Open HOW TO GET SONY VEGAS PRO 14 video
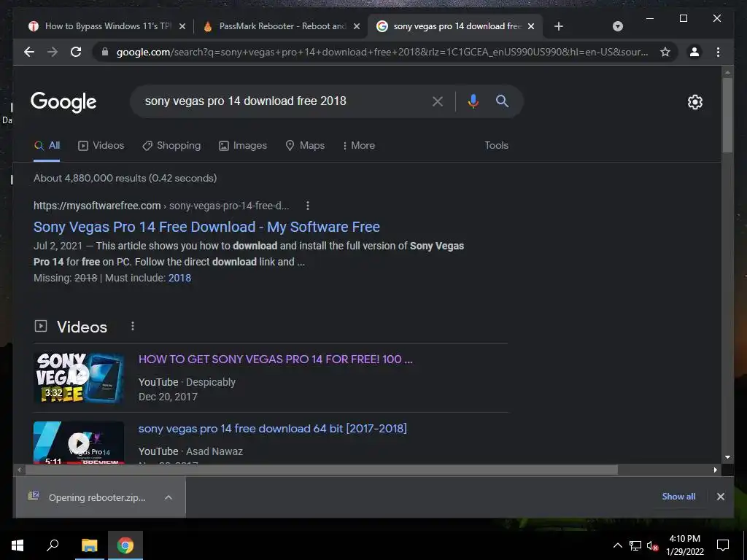 pyautogui.click(x=275, y=359)
